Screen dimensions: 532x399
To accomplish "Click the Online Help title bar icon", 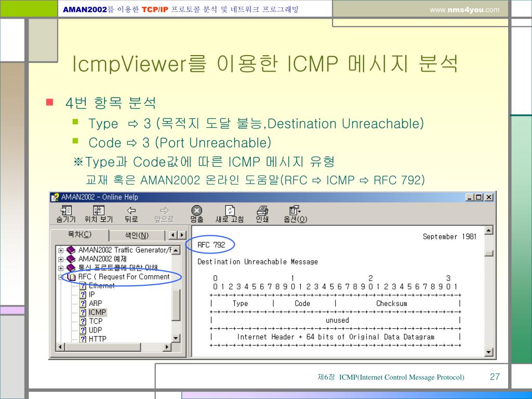I will [55, 197].
